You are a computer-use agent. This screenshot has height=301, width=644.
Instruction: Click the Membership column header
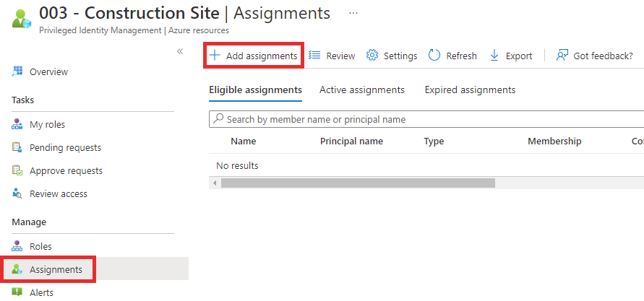pos(554,141)
